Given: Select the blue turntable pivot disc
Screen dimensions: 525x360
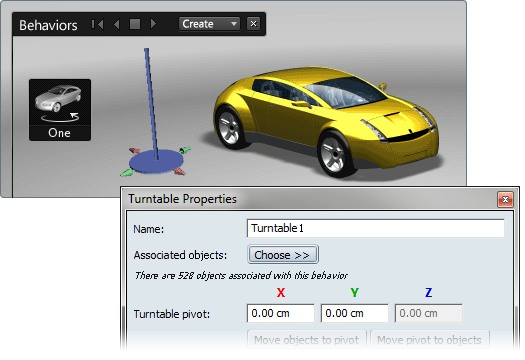Looking at the screenshot, I should [156, 162].
